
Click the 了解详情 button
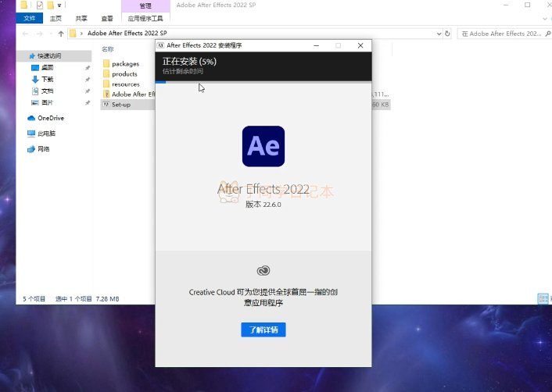coord(263,330)
